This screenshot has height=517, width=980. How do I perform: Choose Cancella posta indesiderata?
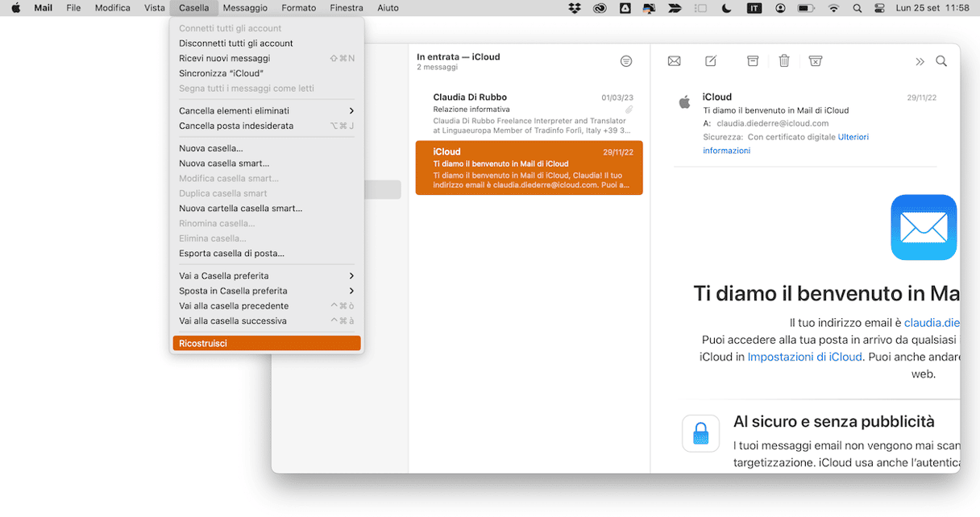click(267, 126)
